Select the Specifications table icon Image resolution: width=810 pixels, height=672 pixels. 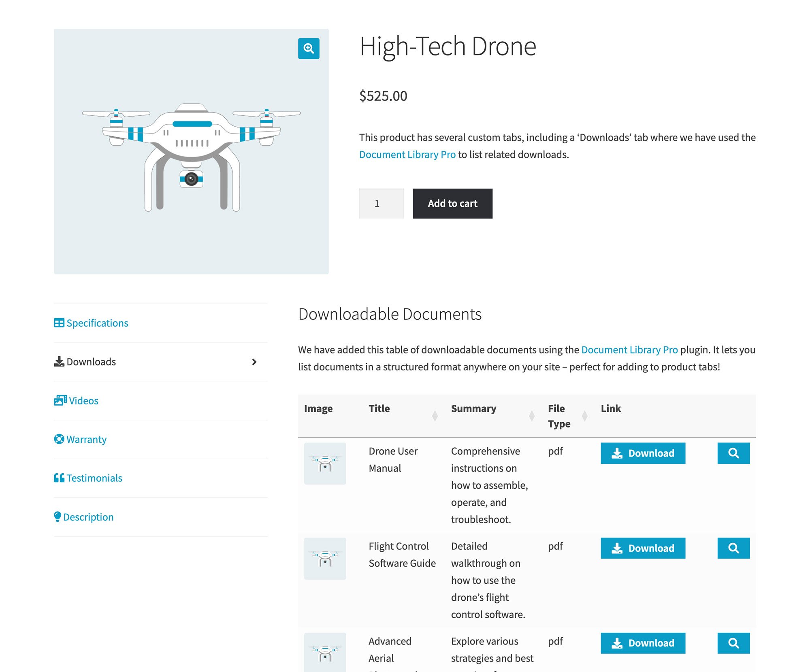(59, 322)
